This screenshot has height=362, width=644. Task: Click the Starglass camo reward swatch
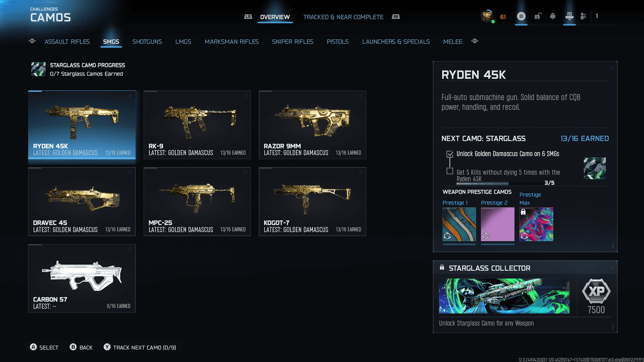594,168
